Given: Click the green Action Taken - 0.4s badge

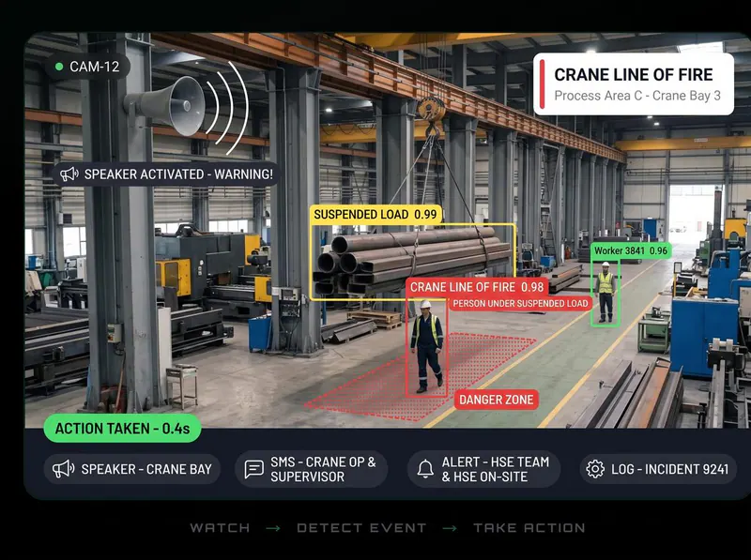Looking at the screenshot, I should coord(122,429).
